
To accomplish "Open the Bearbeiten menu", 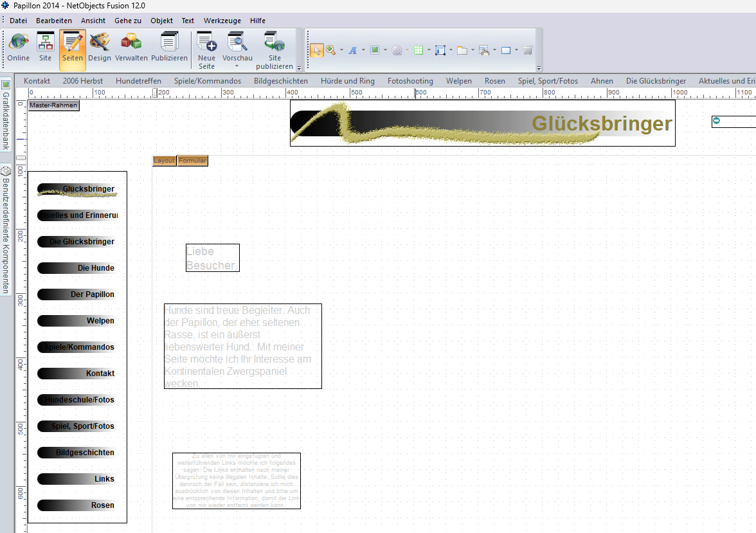I will click(54, 21).
